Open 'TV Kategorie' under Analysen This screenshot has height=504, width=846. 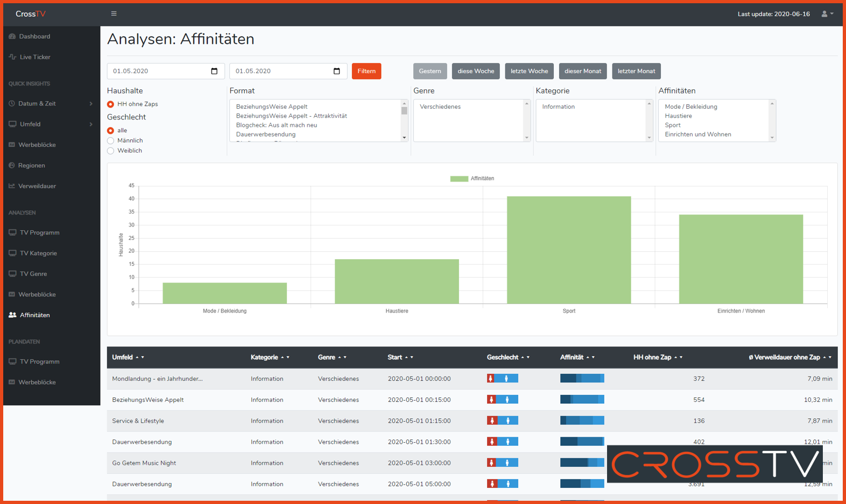38,253
